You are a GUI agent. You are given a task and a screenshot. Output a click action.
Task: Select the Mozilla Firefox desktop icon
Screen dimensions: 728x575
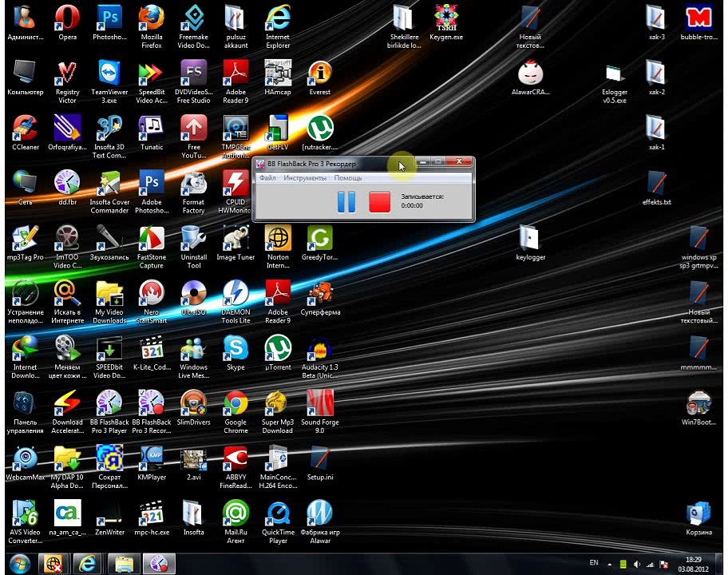(152, 26)
